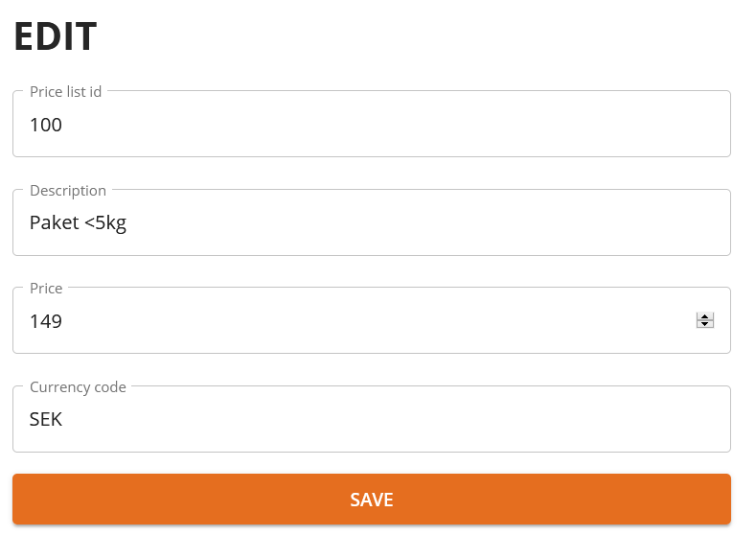
Task: Place cursor just before 'Paket' text
Action: point(30,223)
